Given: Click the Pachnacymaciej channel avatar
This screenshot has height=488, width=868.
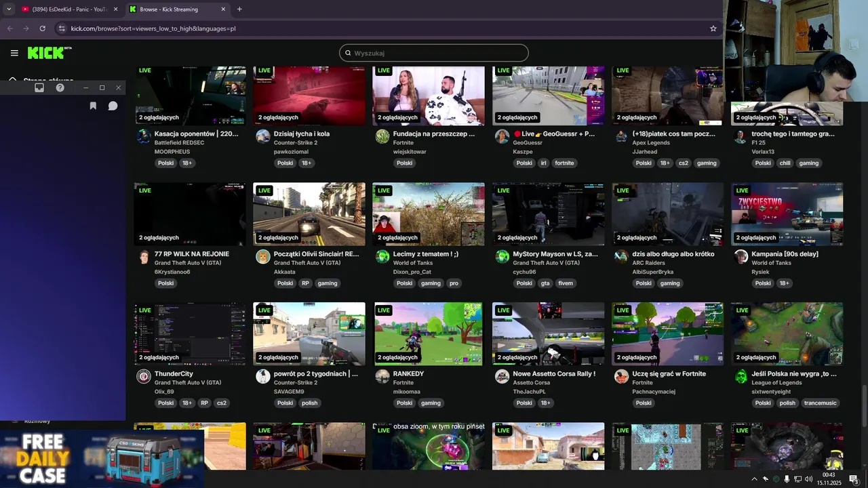Looking at the screenshot, I should [x=621, y=376].
